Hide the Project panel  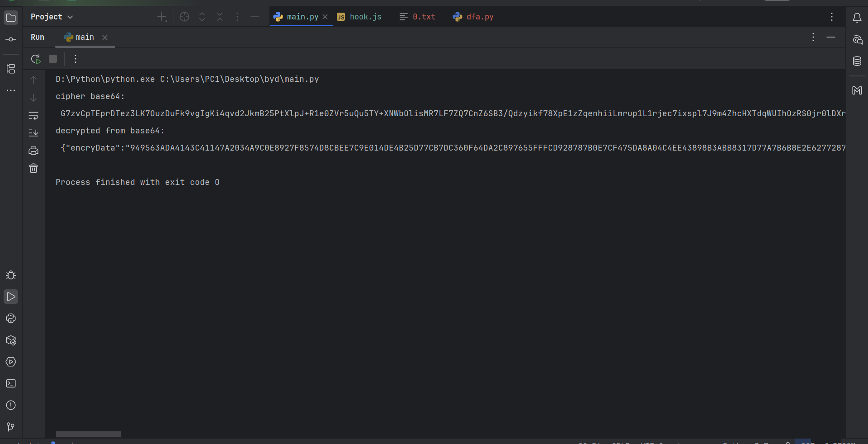(255, 17)
